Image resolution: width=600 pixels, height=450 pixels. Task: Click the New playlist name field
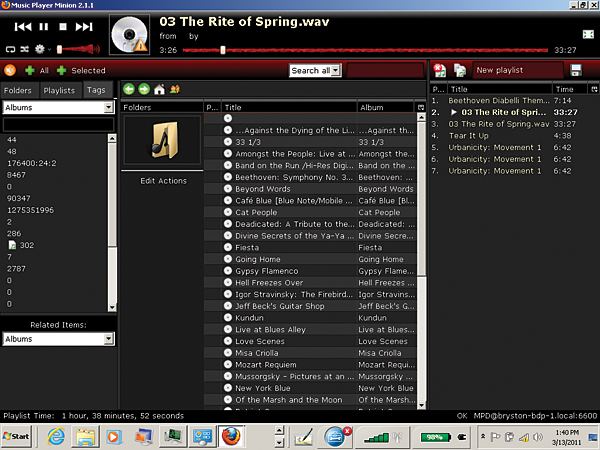click(x=518, y=70)
